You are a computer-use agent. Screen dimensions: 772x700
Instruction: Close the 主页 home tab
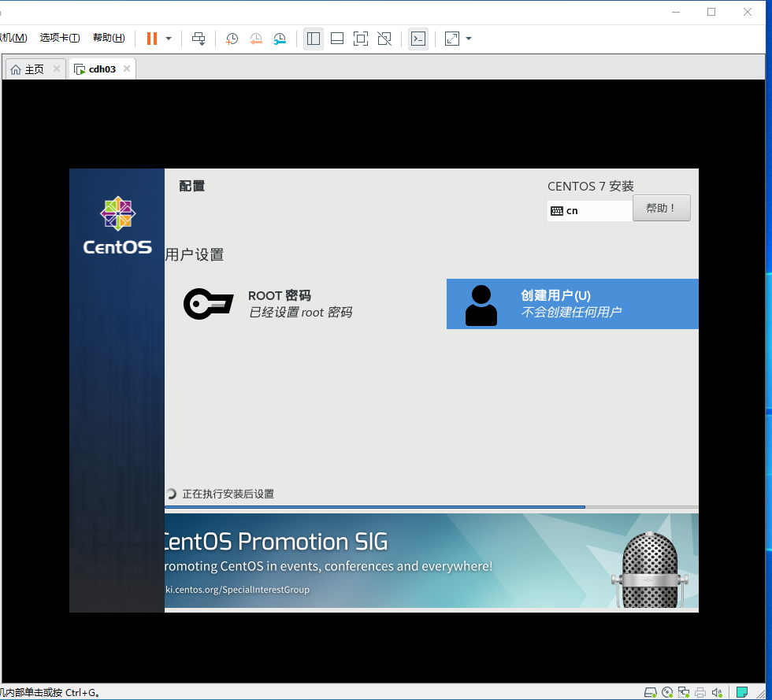click(57, 69)
